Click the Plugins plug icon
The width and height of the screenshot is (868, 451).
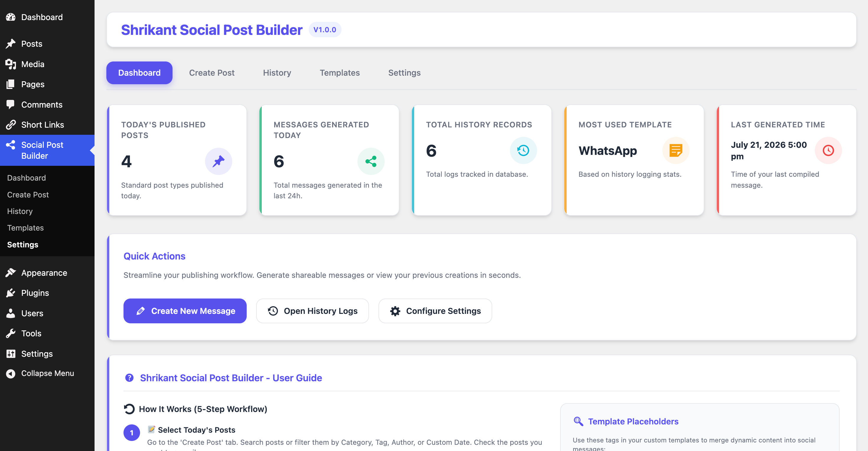point(11,293)
